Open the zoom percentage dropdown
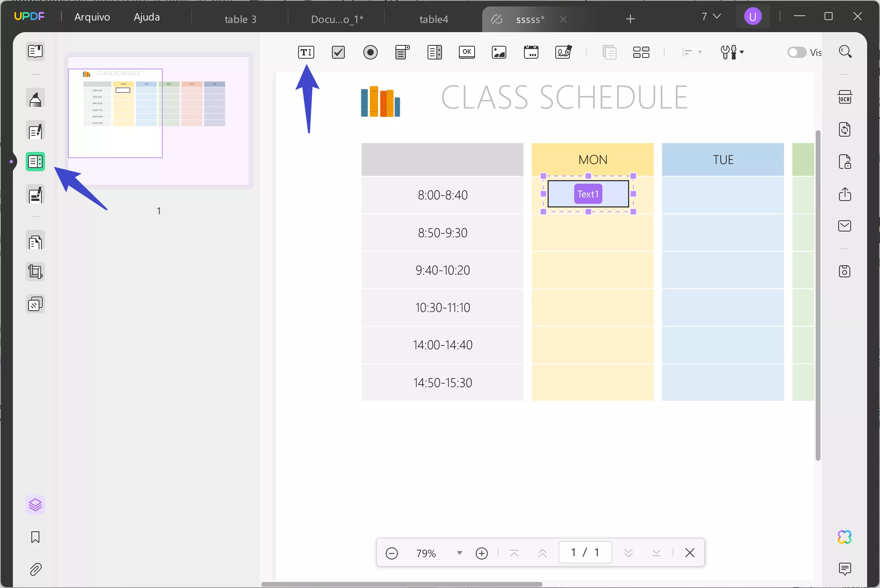Image resolution: width=880 pixels, height=588 pixels. coord(459,553)
